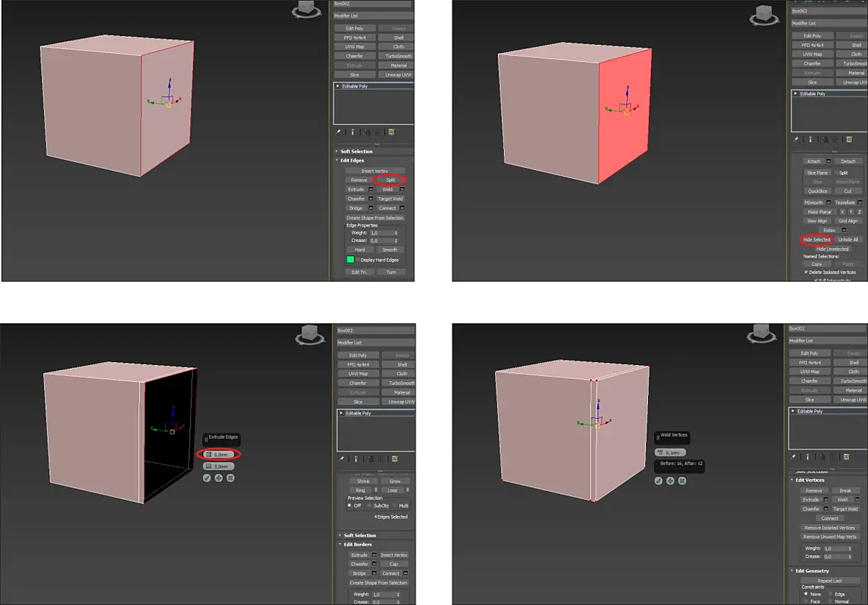Open Connect settings box in Edit Edges rollout
The height and width of the screenshot is (605, 868).
tap(402, 208)
